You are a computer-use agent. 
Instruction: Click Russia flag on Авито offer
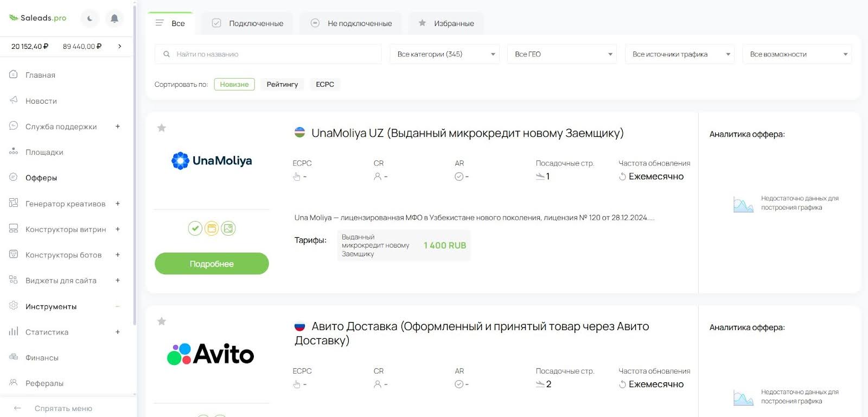pyautogui.click(x=299, y=326)
